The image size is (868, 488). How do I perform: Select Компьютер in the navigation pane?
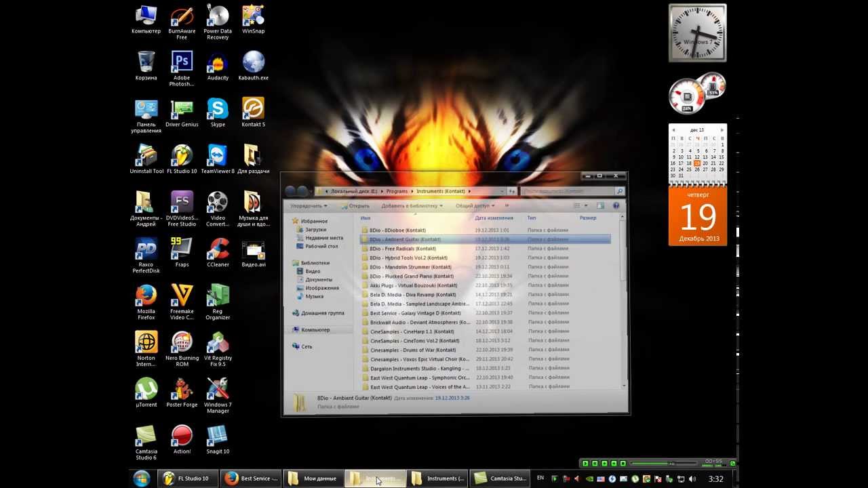click(315, 329)
